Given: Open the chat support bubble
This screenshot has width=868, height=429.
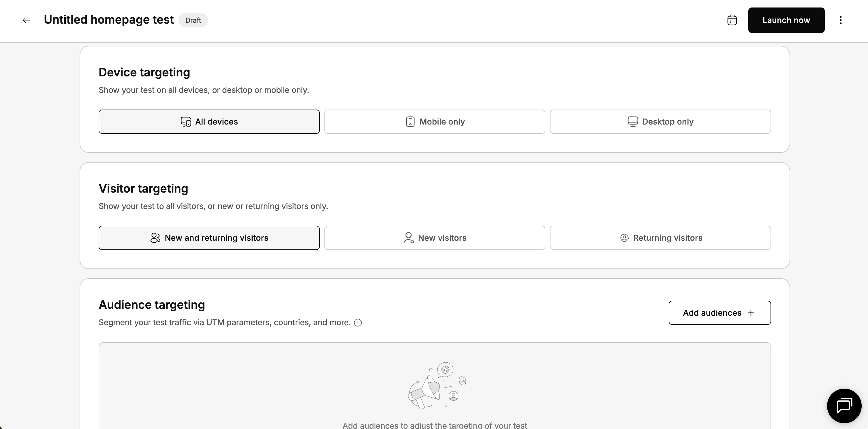Looking at the screenshot, I should (844, 405).
